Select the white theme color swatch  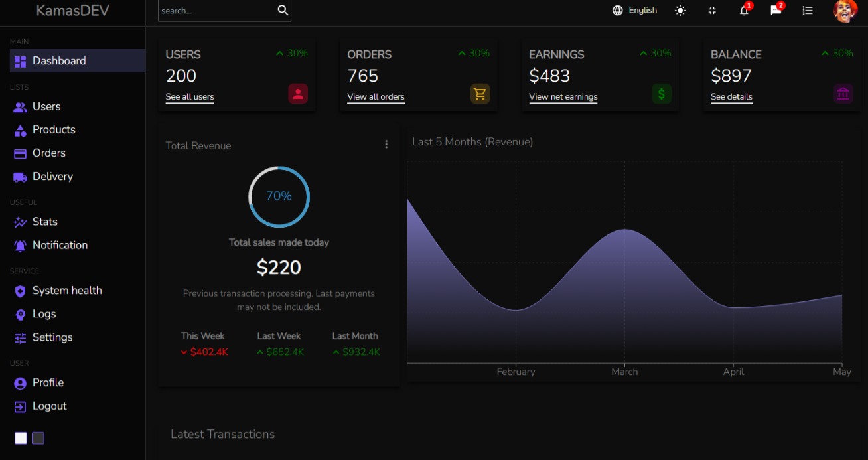pyautogui.click(x=21, y=438)
